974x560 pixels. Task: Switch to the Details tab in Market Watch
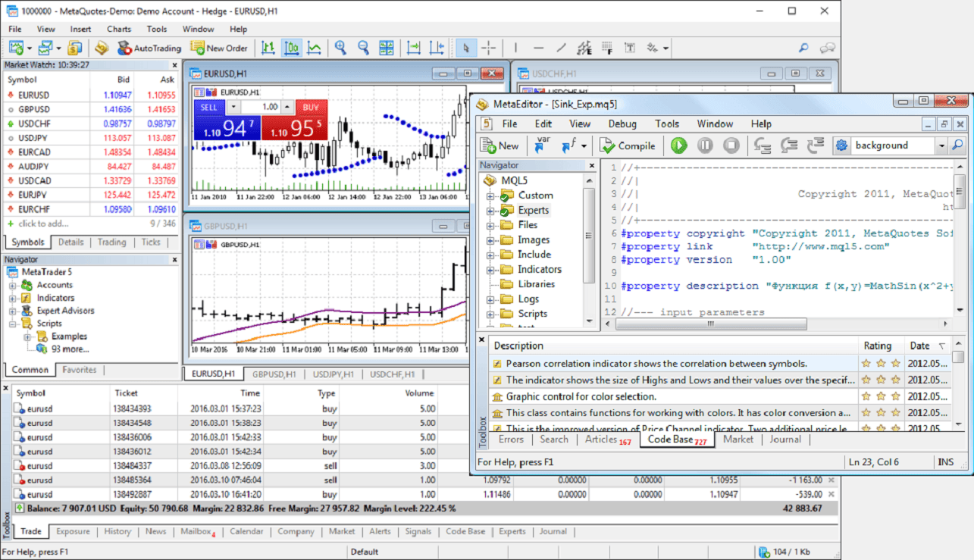[70, 242]
